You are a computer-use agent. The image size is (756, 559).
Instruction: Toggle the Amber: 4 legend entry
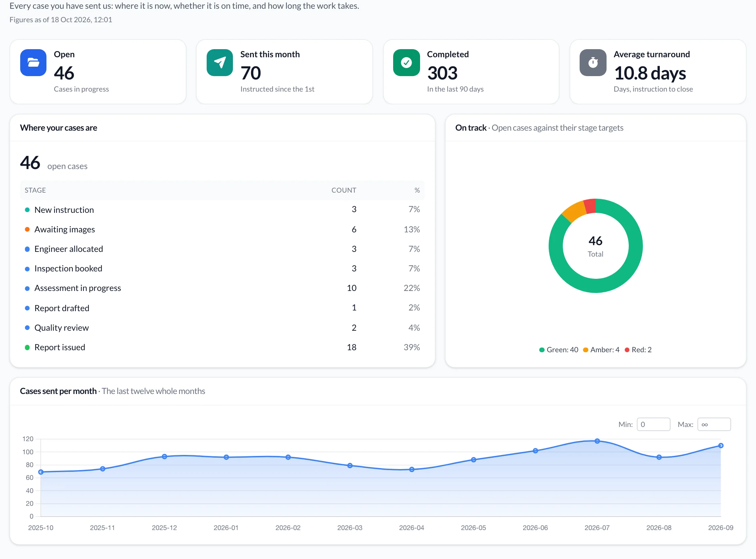601,350
